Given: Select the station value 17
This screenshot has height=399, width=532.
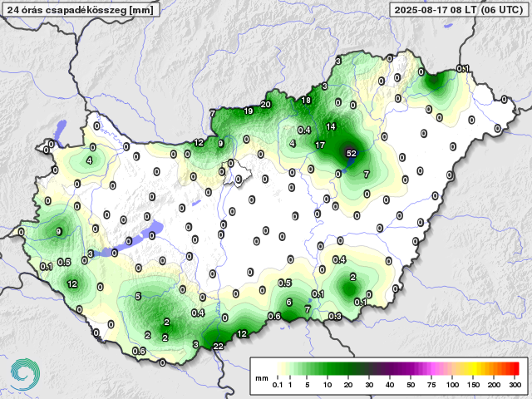Looking at the screenshot, I should (x=320, y=145).
